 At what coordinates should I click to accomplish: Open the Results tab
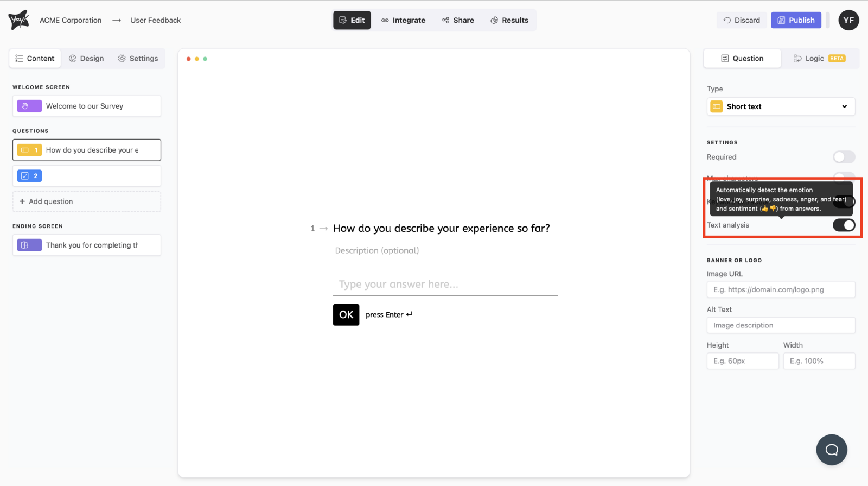(509, 20)
